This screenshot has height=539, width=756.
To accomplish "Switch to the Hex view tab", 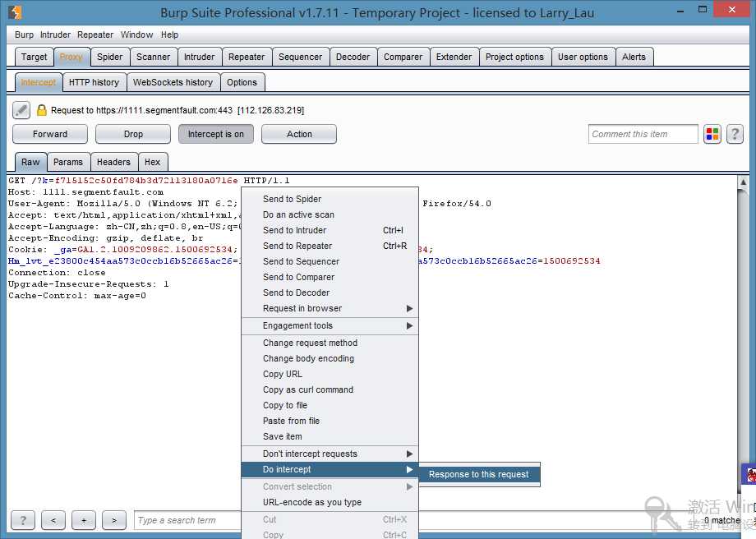I will point(152,162).
